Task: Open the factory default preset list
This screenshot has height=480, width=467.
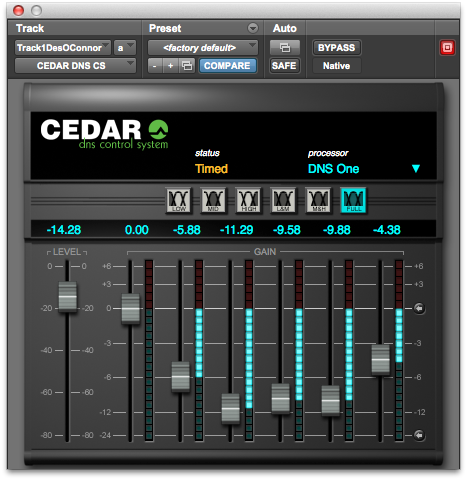Action: pyautogui.click(x=203, y=48)
